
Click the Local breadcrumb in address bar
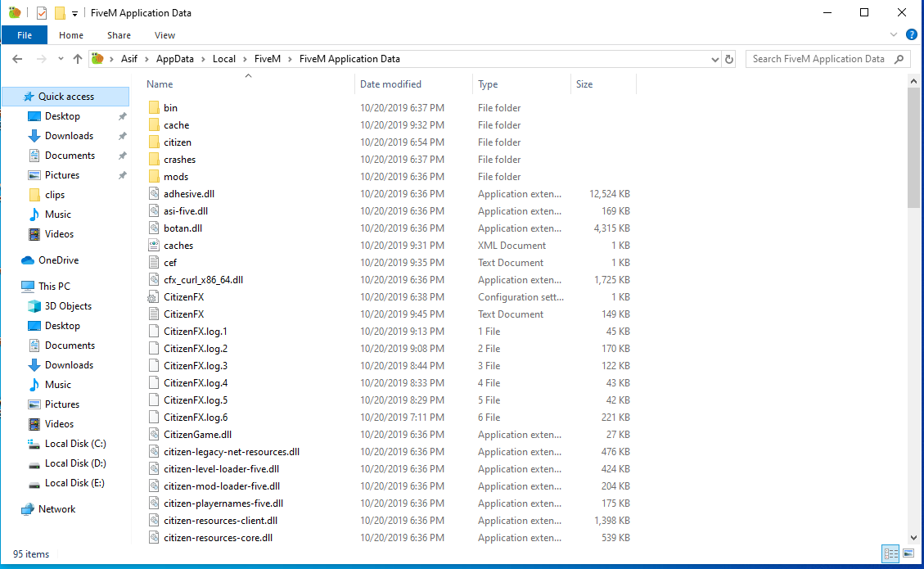pos(223,59)
